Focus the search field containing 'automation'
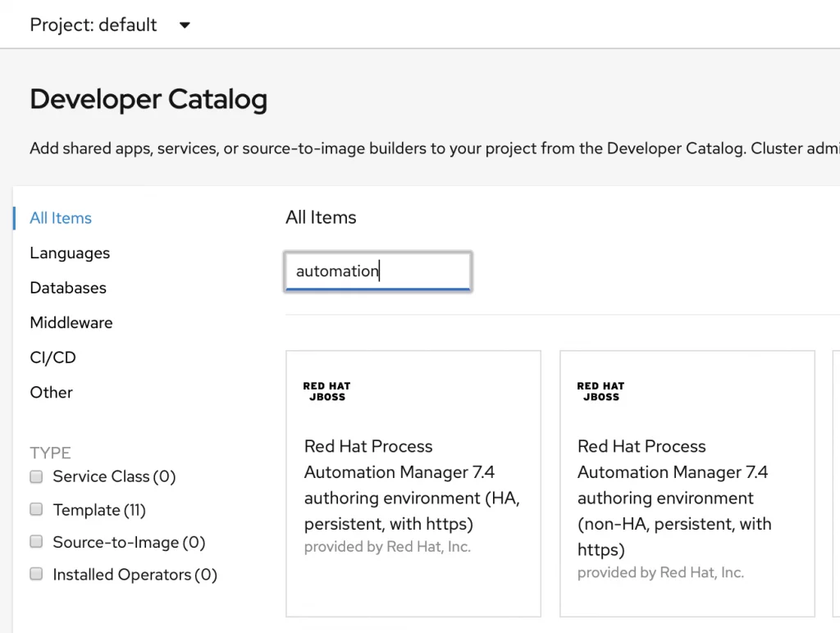The image size is (840, 633). click(x=377, y=271)
